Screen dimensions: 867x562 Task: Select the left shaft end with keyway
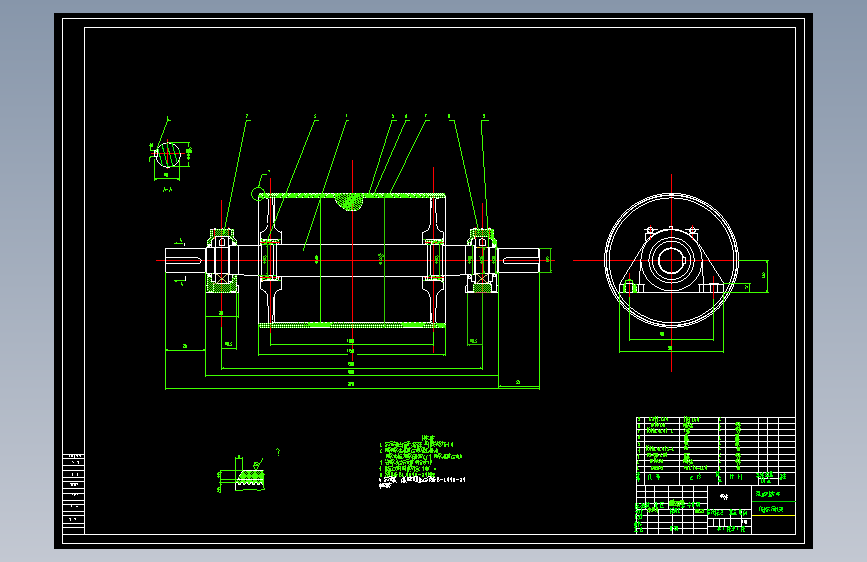[185, 261]
